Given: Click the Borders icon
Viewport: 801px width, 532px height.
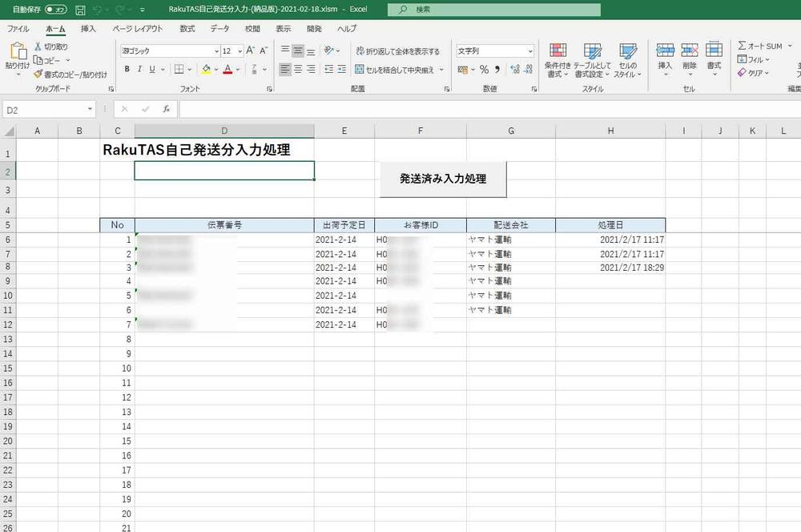Looking at the screenshot, I should point(179,69).
